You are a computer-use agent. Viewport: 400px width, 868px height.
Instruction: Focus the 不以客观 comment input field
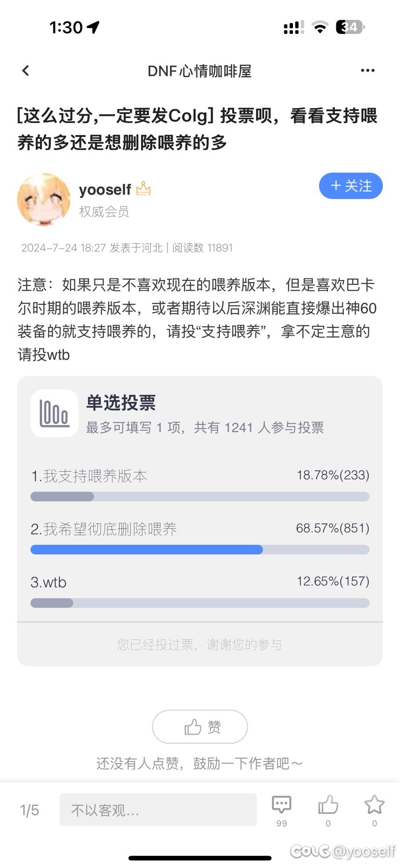click(158, 810)
